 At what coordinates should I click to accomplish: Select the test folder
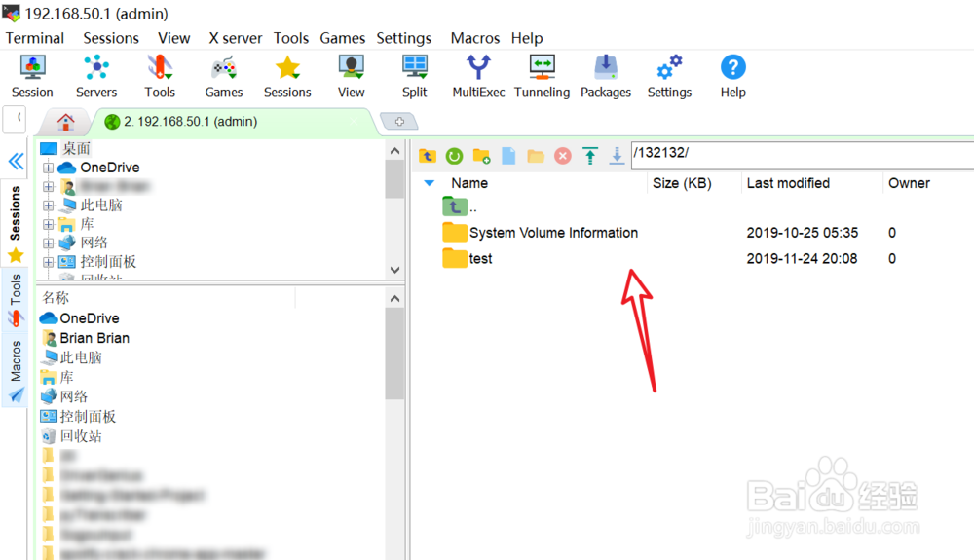click(468, 258)
